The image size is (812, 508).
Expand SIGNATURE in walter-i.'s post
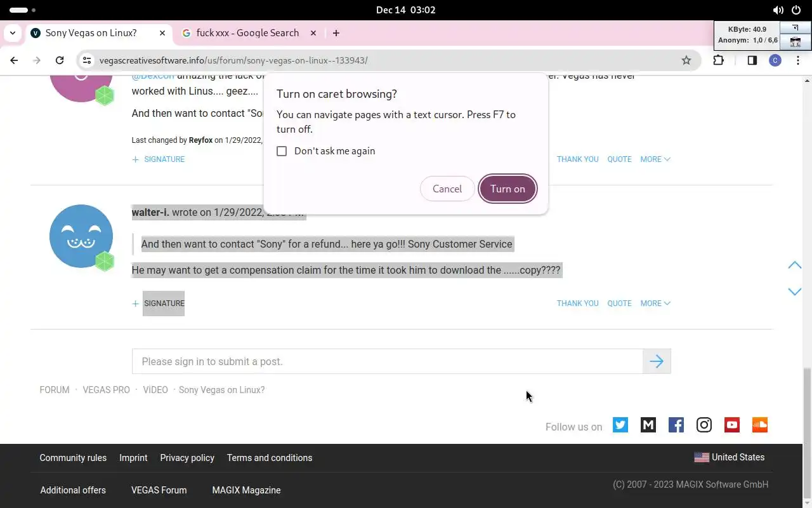pos(159,304)
